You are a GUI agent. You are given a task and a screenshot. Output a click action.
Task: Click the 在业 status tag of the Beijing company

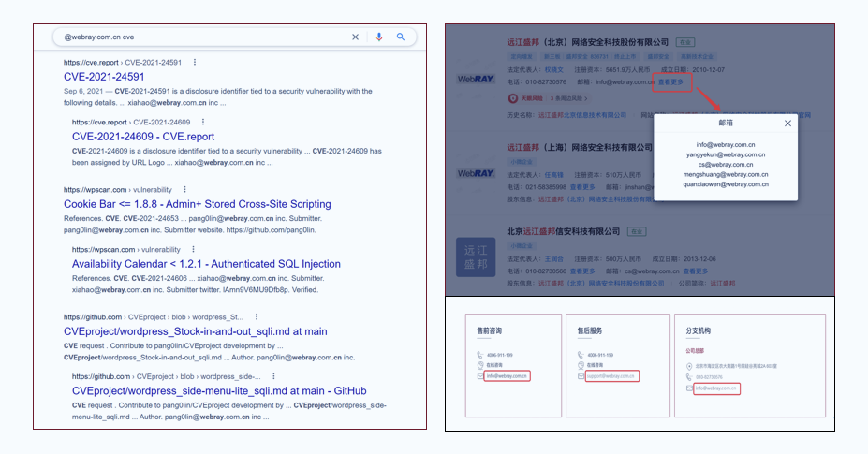point(685,42)
